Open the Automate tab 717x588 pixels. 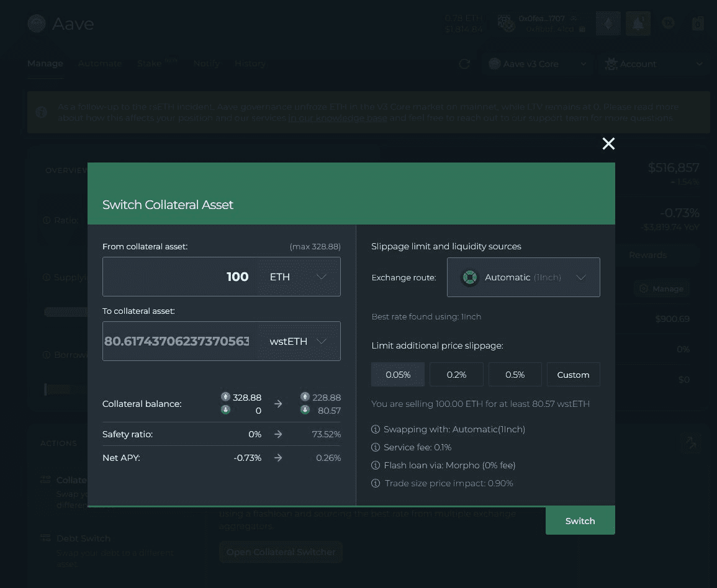tap(100, 63)
